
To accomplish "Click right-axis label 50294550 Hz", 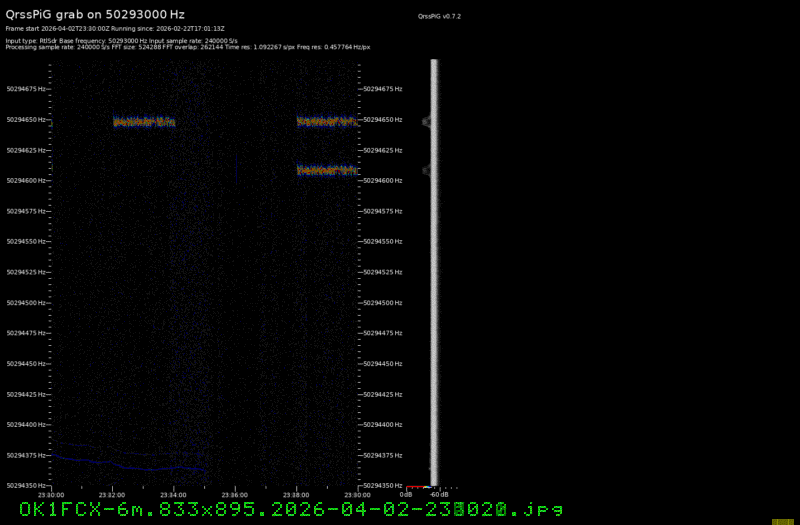I will tap(383, 241).
